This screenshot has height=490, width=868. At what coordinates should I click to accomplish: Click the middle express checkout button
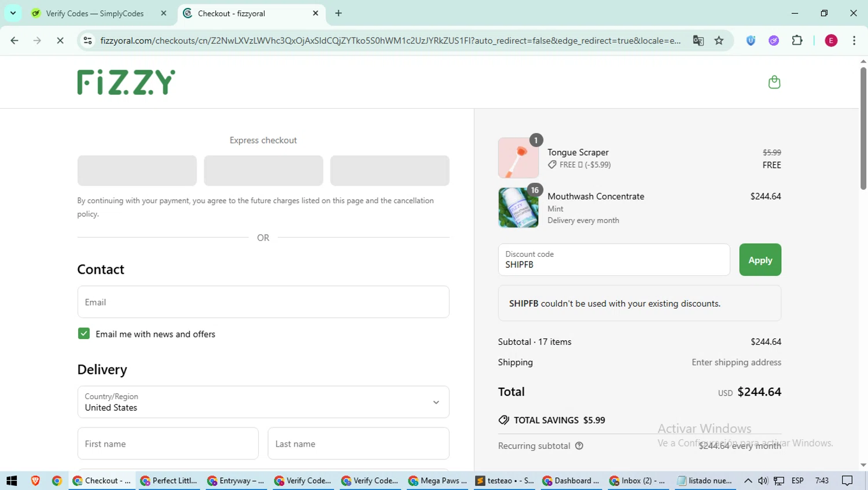(263, 171)
